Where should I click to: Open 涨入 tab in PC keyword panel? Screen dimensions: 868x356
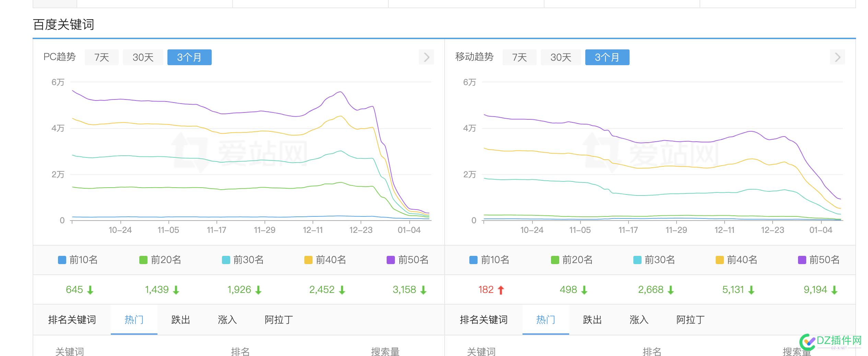tap(227, 320)
